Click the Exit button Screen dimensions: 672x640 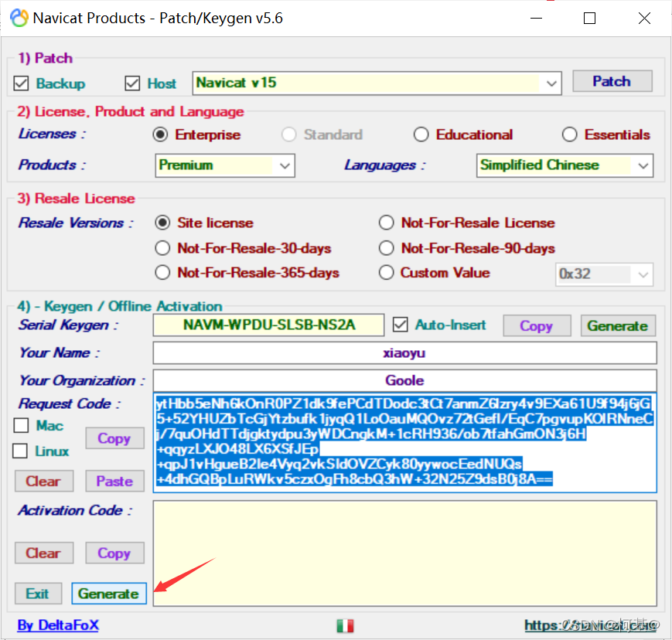click(x=38, y=594)
